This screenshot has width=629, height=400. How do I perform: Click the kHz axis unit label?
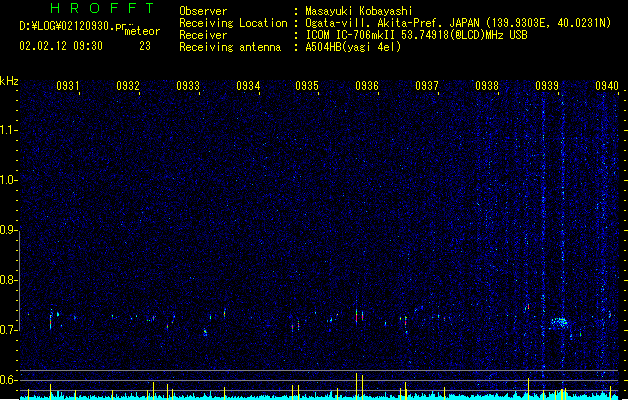9,81
